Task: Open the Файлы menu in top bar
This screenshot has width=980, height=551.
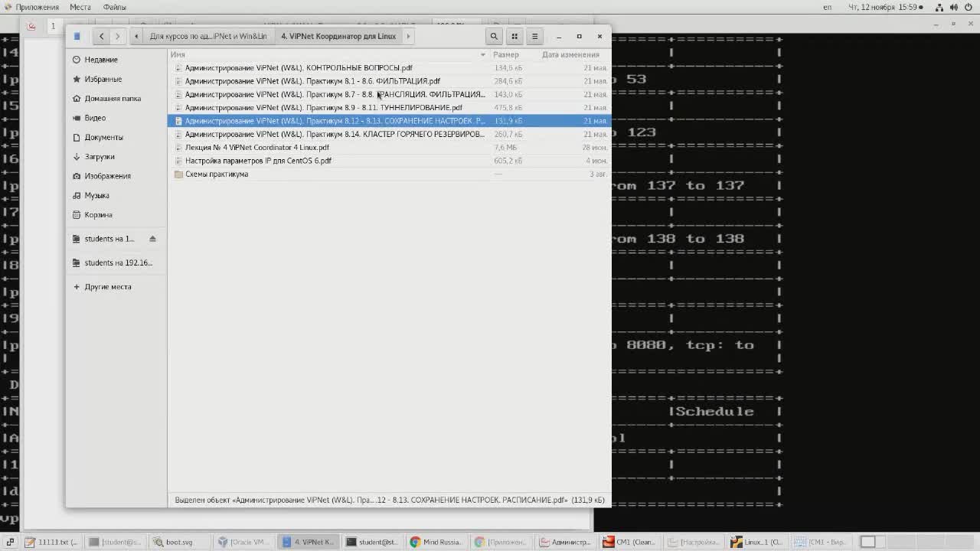Action: point(115,7)
